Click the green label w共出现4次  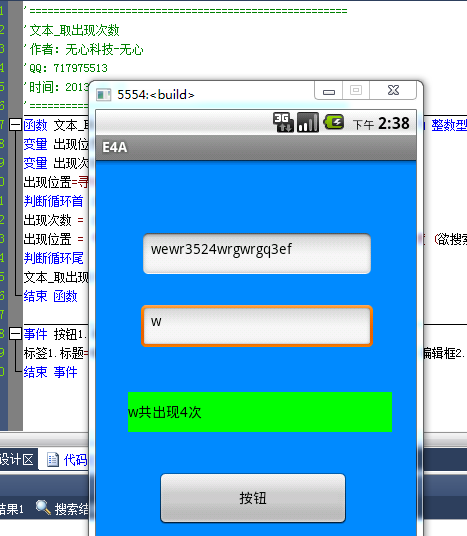(x=260, y=412)
